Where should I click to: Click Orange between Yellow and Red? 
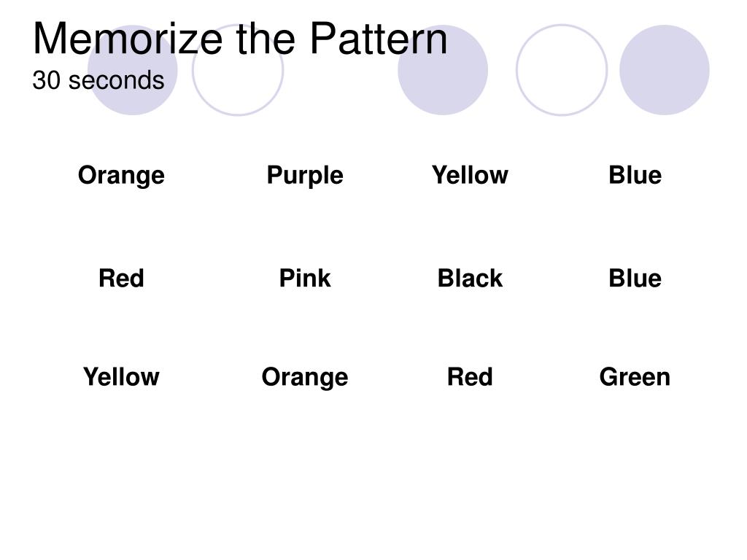(x=305, y=377)
